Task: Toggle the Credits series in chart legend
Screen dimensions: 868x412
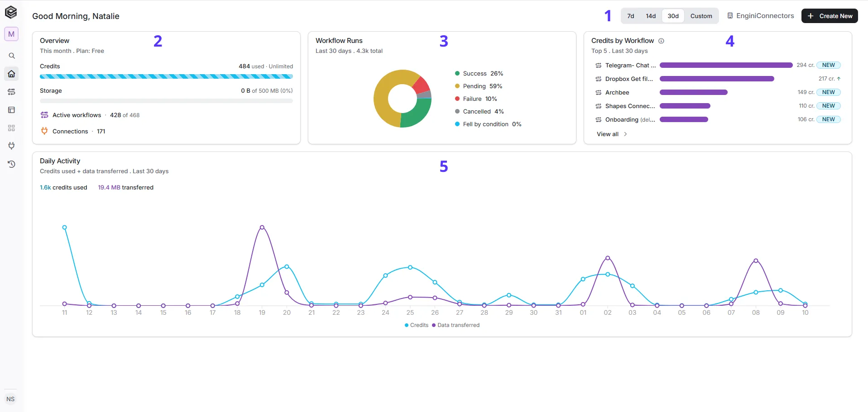Action: (416, 325)
